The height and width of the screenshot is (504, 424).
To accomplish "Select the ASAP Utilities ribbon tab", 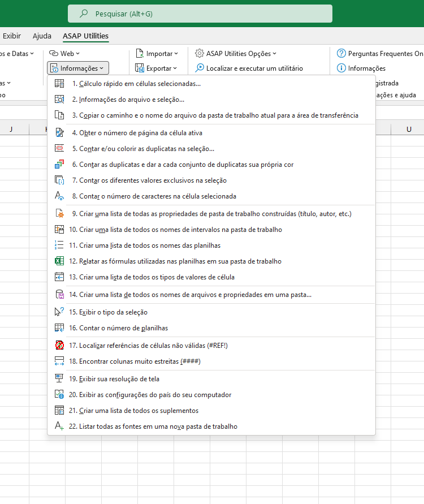I will pyautogui.click(x=85, y=36).
